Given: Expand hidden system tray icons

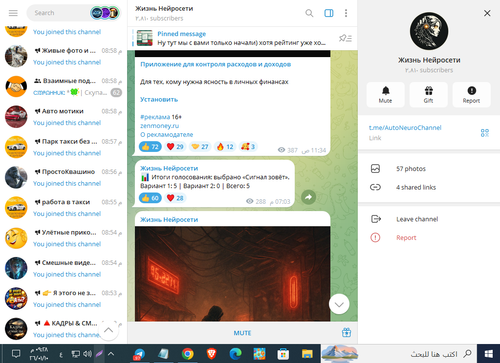Looking at the screenshot, I should click(111, 354).
